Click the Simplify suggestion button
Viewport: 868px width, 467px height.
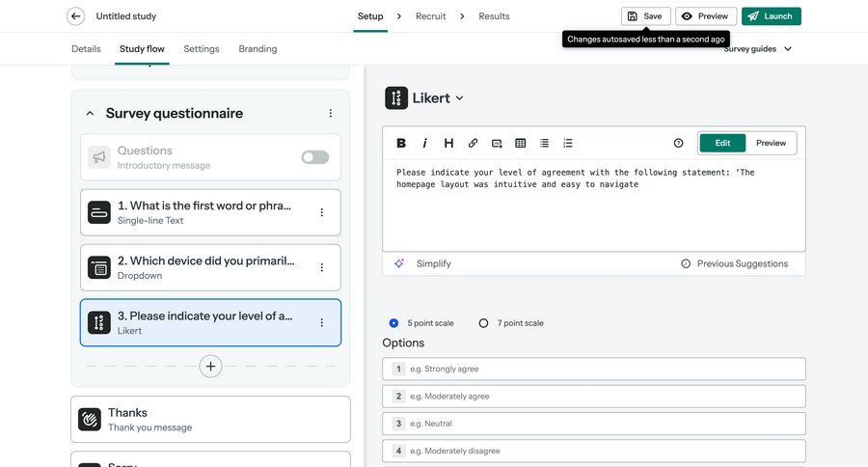[422, 263]
